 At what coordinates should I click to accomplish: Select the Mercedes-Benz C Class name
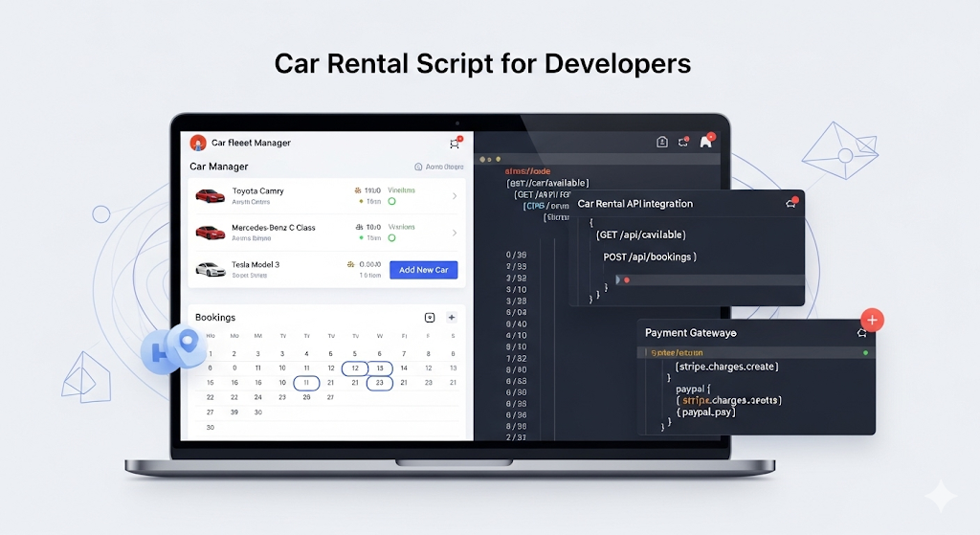tap(274, 228)
